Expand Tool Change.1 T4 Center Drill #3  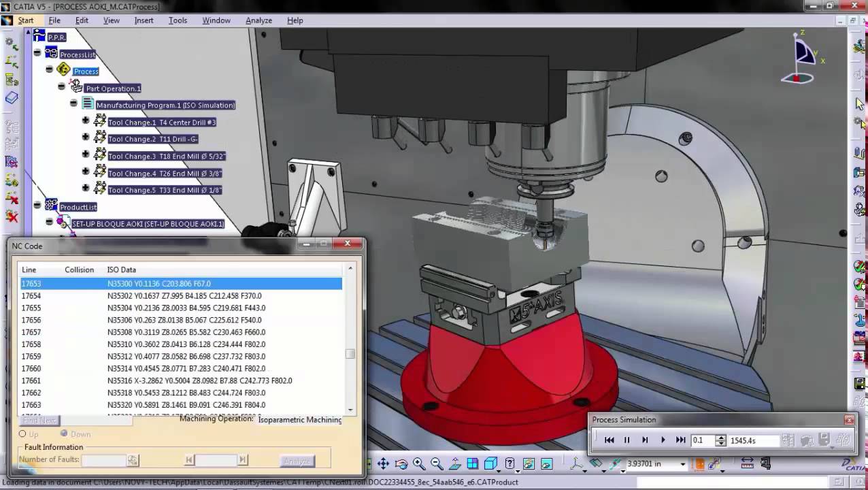pos(86,120)
